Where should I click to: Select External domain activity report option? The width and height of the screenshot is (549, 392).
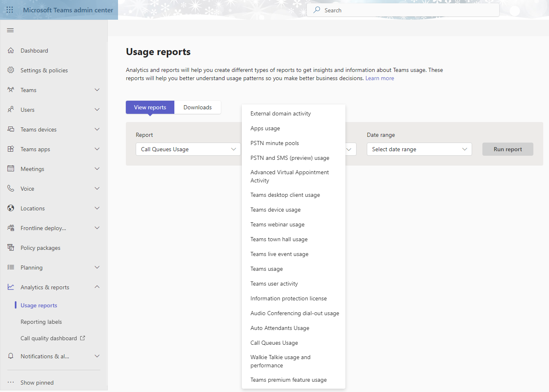tap(294, 113)
